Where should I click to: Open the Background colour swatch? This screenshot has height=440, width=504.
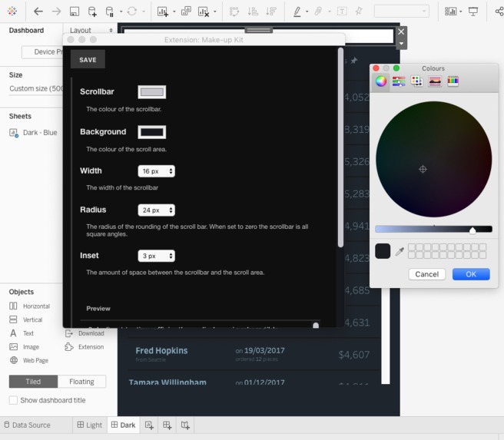151,132
